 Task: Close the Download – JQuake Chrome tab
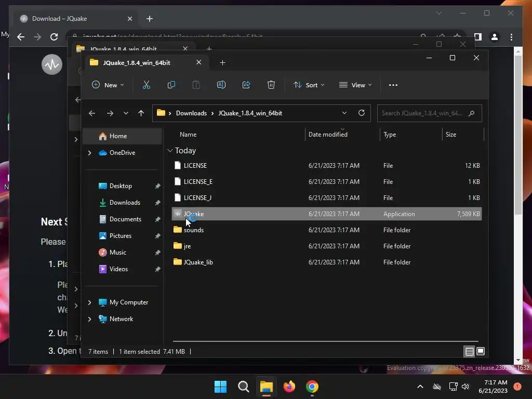pyautogui.click(x=129, y=19)
